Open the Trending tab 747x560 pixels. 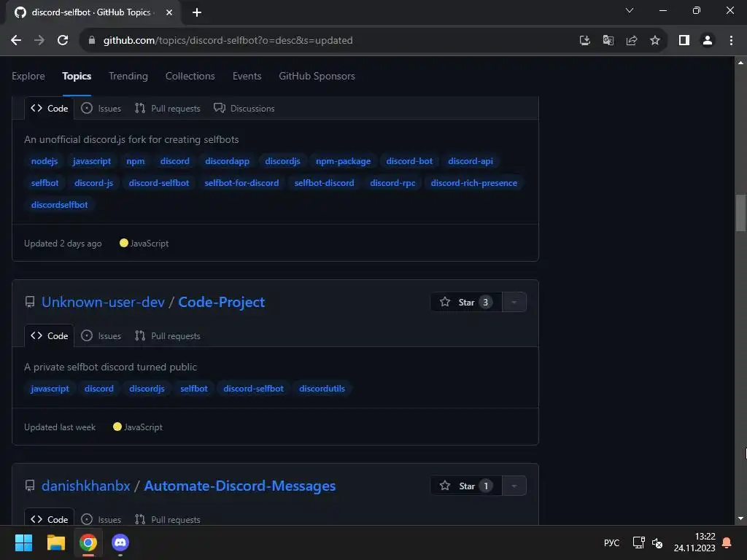click(x=128, y=76)
